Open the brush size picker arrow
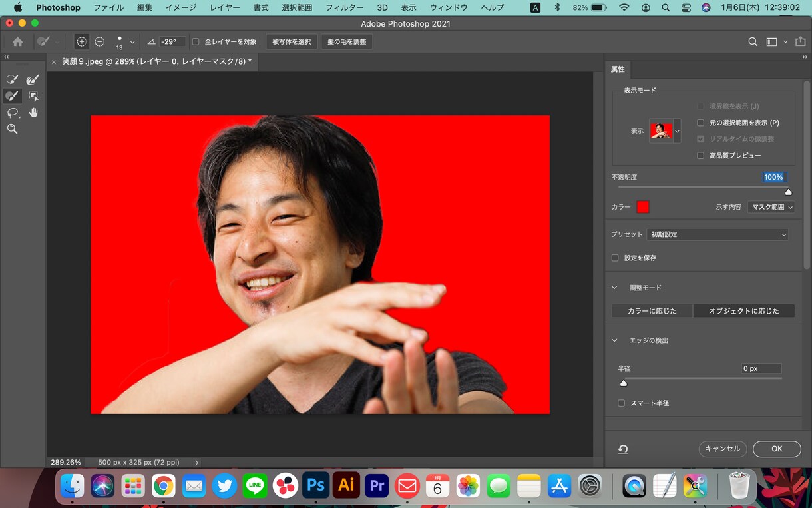812x508 pixels. click(x=132, y=42)
